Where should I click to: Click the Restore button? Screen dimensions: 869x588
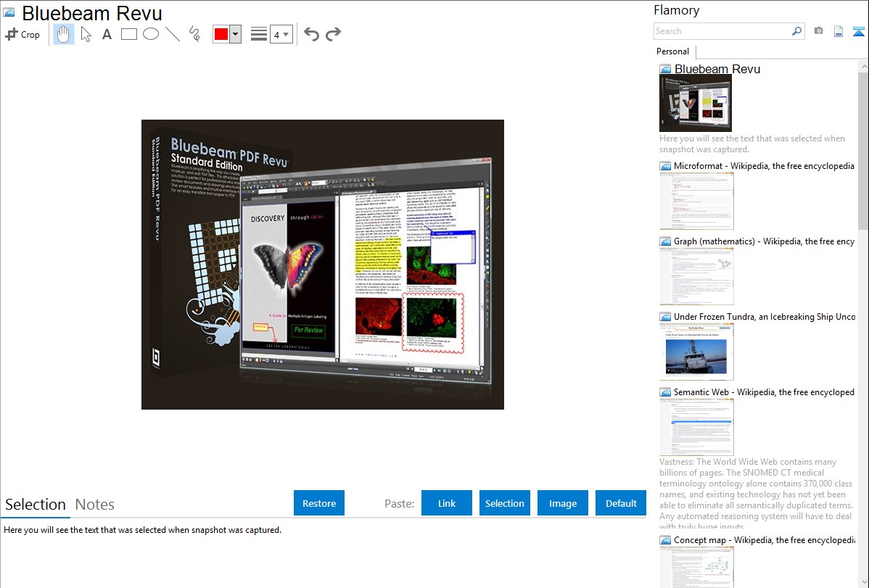pos(319,503)
